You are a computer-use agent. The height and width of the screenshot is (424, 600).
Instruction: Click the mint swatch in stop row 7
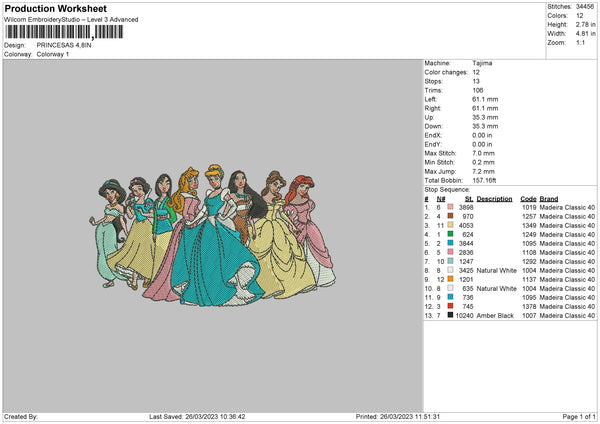tap(450, 261)
